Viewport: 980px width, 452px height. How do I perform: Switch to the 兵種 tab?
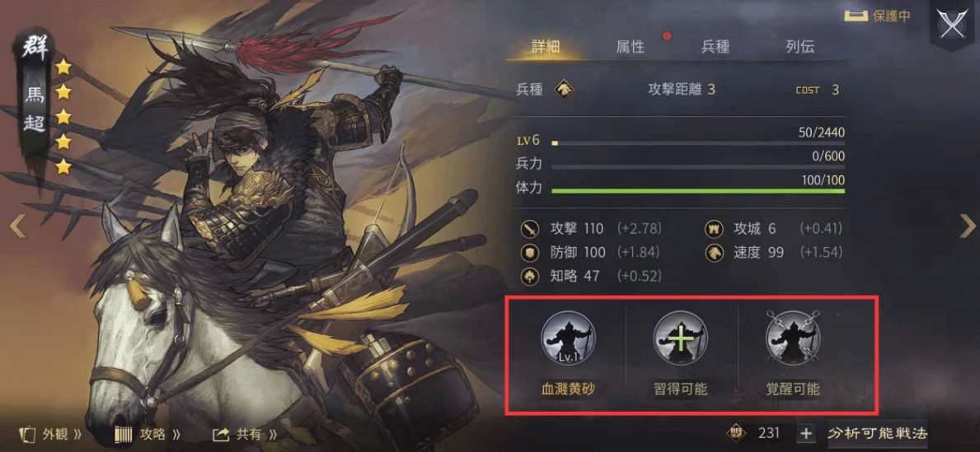(715, 47)
